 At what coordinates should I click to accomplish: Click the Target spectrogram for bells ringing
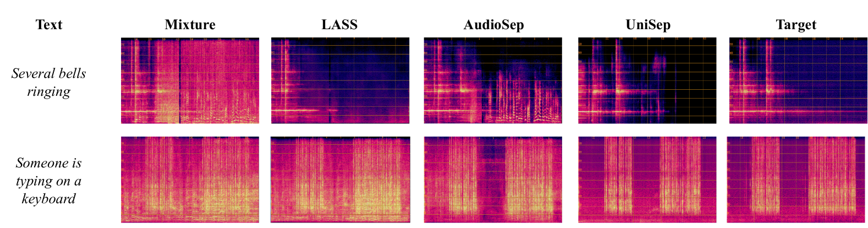[x=798, y=80]
